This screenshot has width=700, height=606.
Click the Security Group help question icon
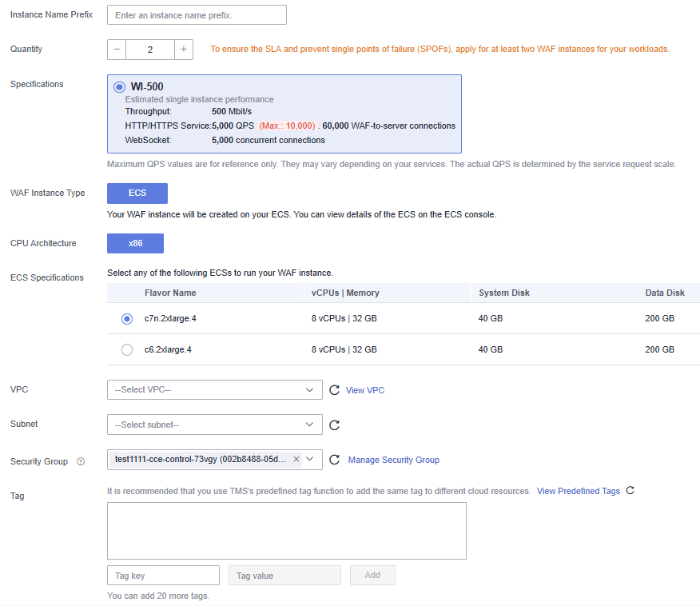(81, 462)
